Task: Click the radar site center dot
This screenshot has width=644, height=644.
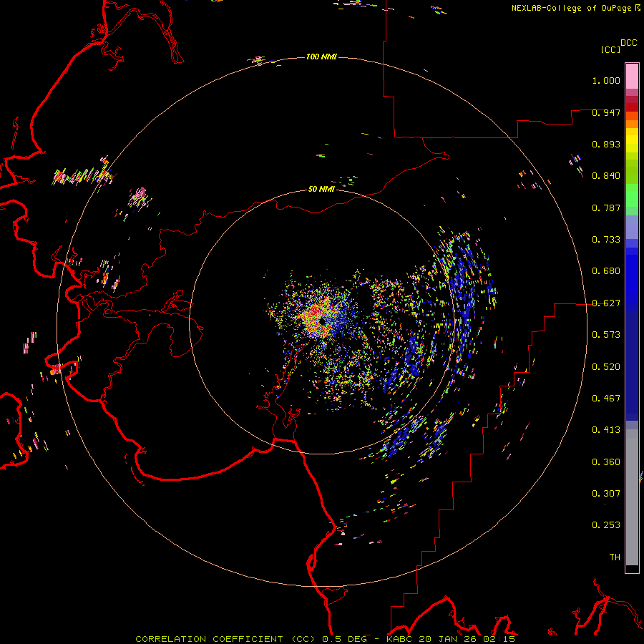Action: (x=323, y=321)
